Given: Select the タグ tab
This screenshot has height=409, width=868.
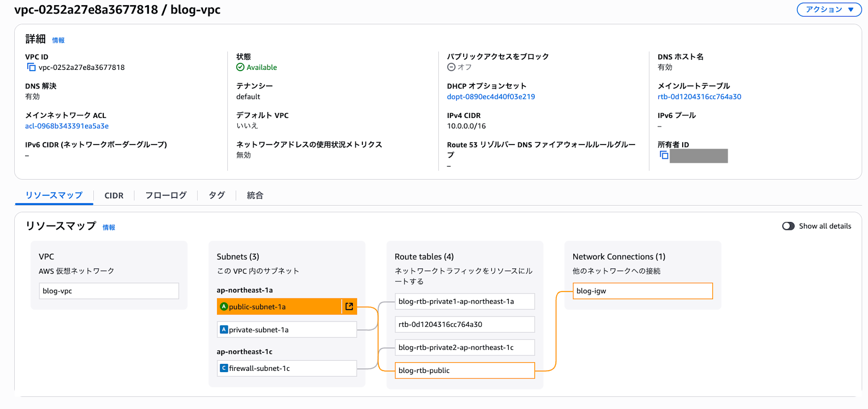Looking at the screenshot, I should click(217, 196).
